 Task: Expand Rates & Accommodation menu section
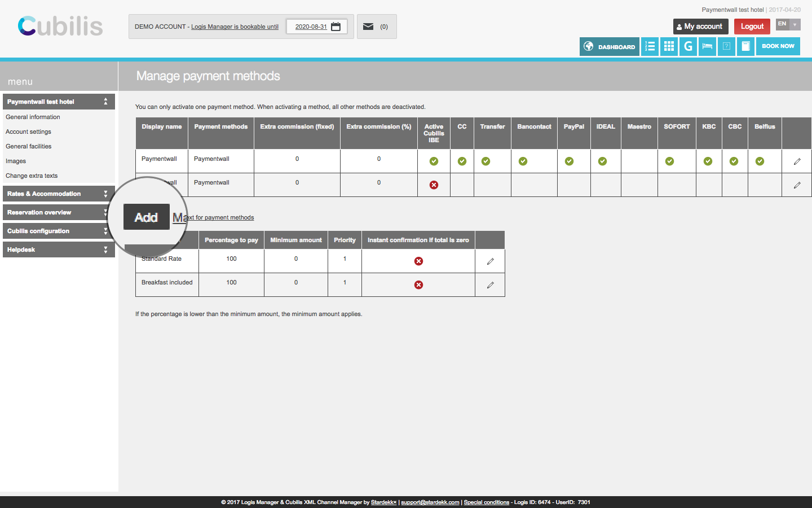pos(59,194)
